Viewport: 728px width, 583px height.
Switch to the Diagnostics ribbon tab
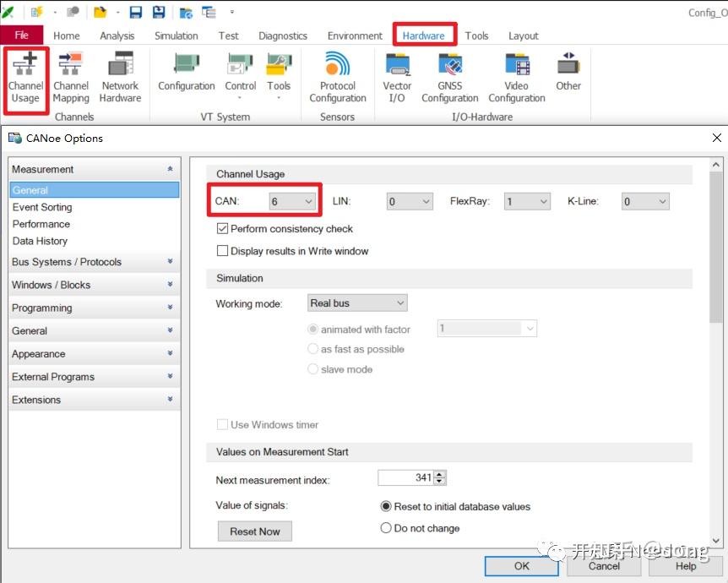click(283, 35)
